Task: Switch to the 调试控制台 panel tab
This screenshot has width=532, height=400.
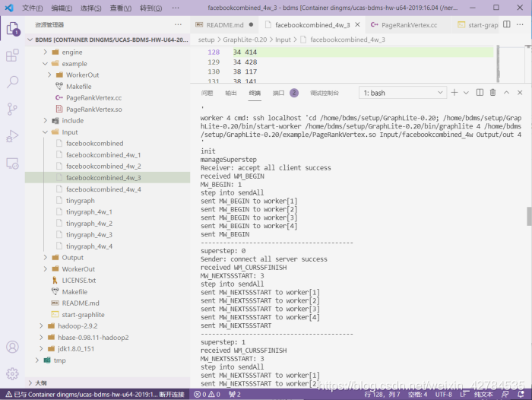Action: pyautogui.click(x=325, y=93)
